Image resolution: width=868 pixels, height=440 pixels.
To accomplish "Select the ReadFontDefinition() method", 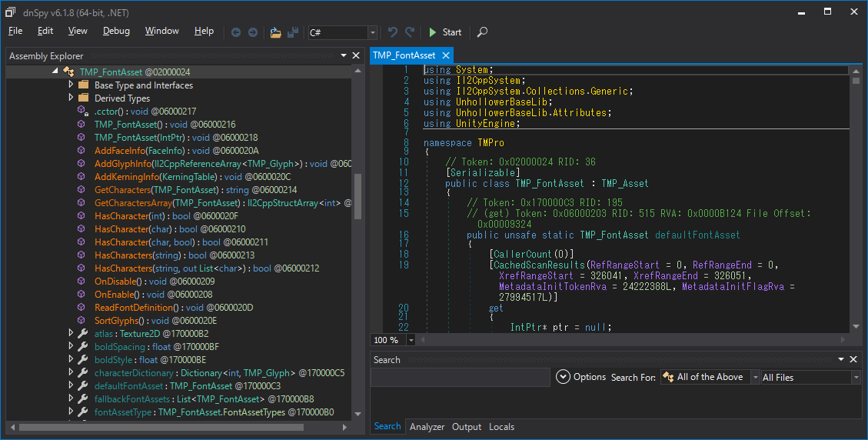I will [136, 308].
